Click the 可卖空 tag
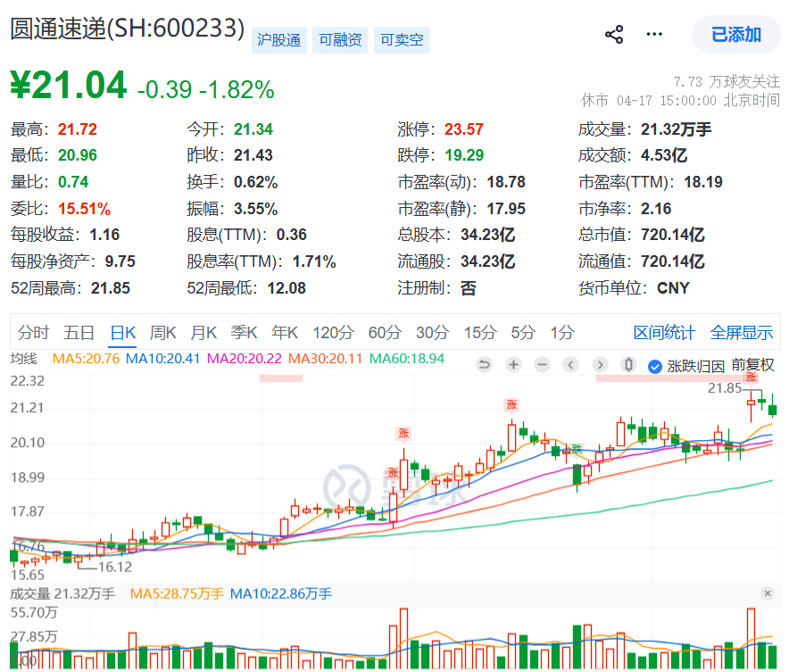This screenshot has width=789, height=672. point(401,40)
